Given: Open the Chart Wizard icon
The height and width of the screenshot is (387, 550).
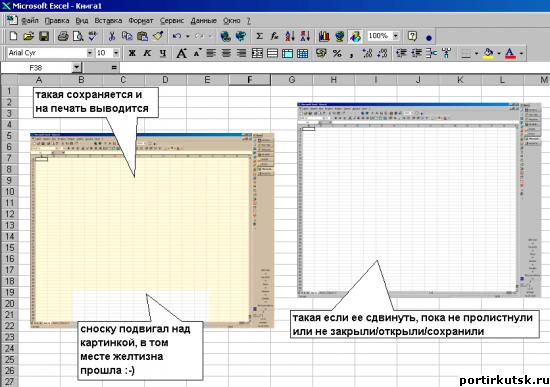Looking at the screenshot, I should point(324,36).
